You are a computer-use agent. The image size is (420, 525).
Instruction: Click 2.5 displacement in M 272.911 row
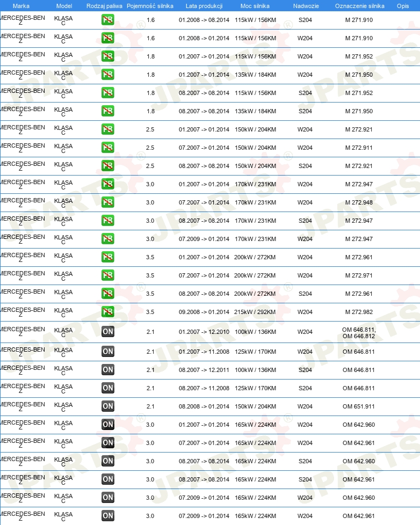pos(150,148)
